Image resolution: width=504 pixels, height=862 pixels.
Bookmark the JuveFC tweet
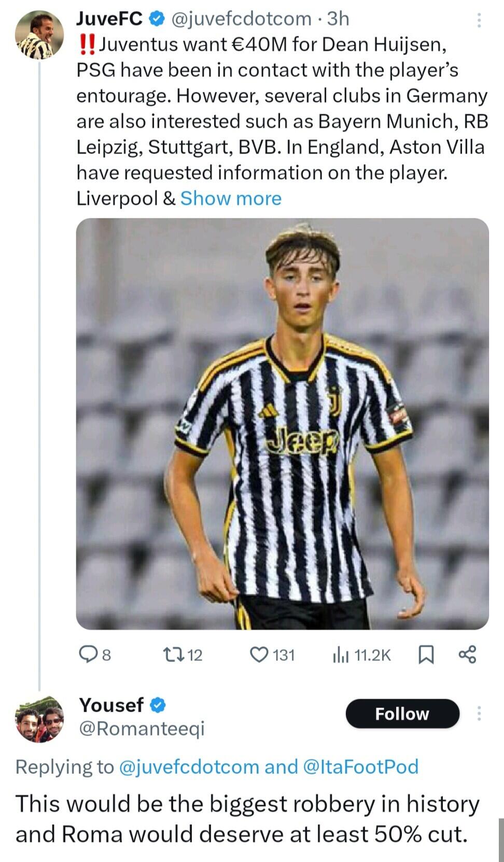[426, 655]
